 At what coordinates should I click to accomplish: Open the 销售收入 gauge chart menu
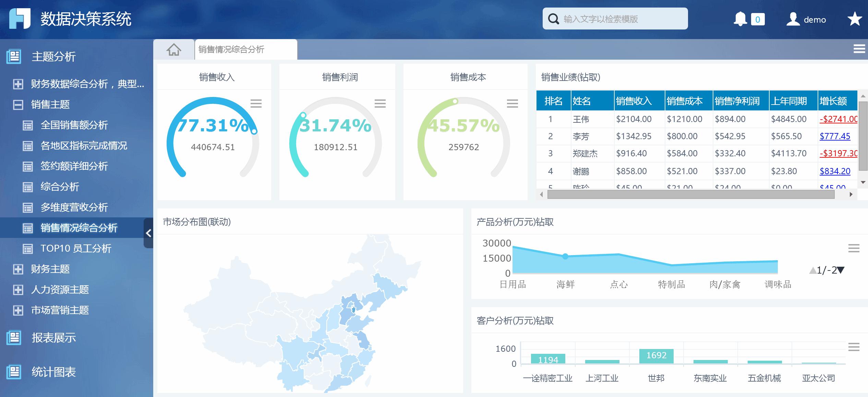click(x=256, y=104)
